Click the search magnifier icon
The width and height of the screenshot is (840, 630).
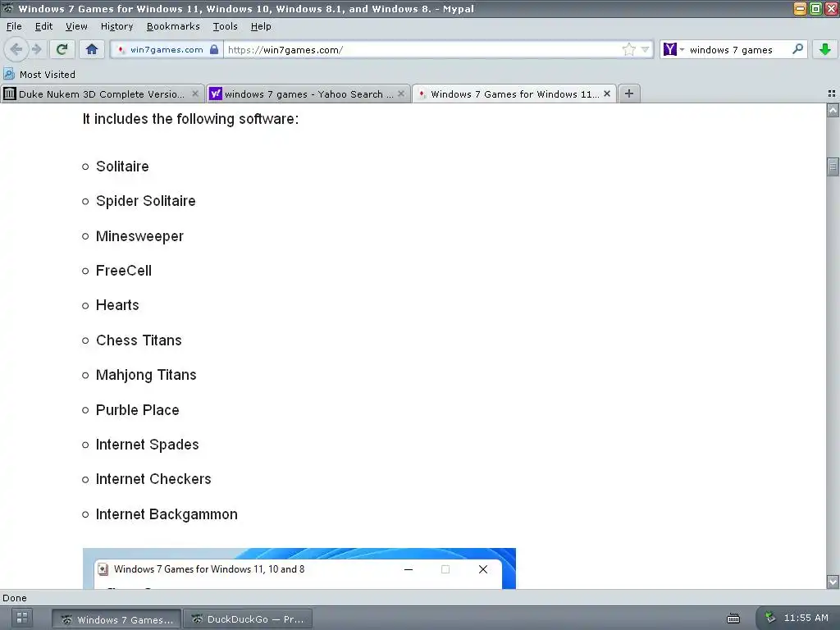[797, 49]
